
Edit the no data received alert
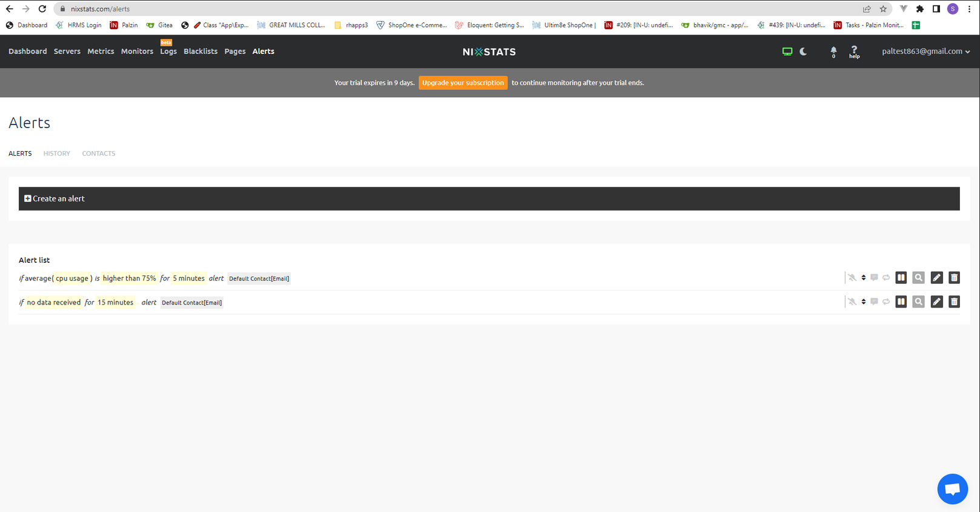(936, 301)
